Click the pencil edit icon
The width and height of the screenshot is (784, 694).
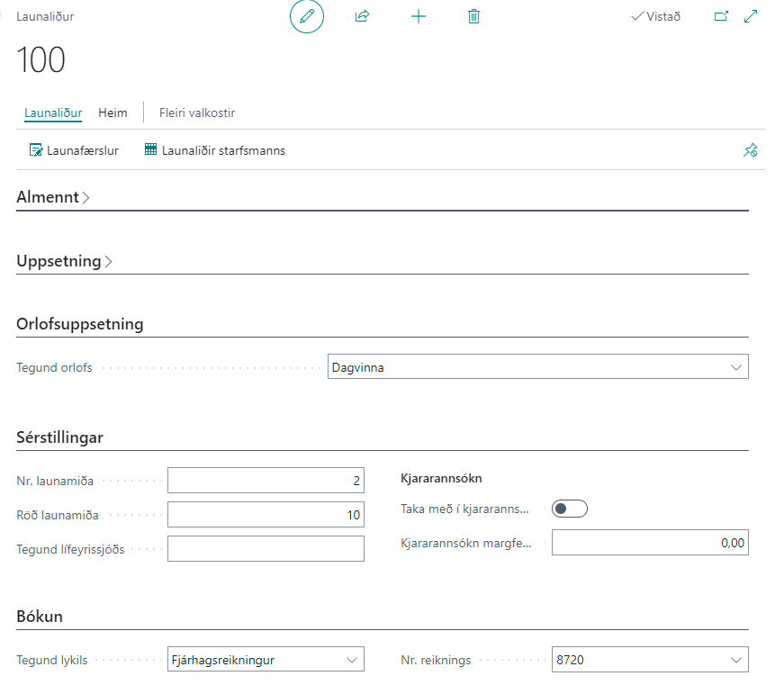coord(306,16)
